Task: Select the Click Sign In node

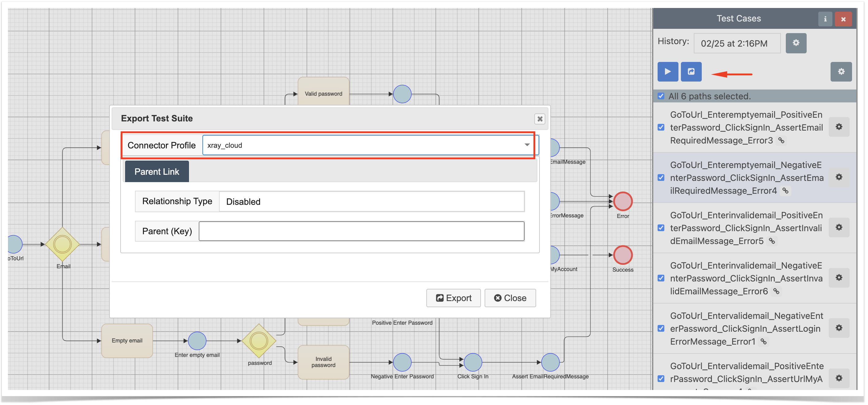Action: [473, 362]
